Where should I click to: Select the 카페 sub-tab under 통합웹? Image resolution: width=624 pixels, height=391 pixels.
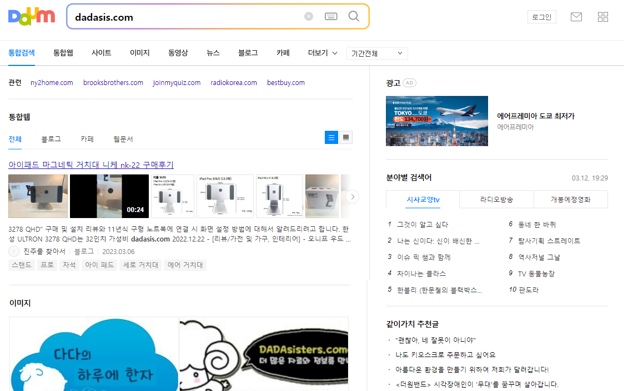click(x=87, y=139)
